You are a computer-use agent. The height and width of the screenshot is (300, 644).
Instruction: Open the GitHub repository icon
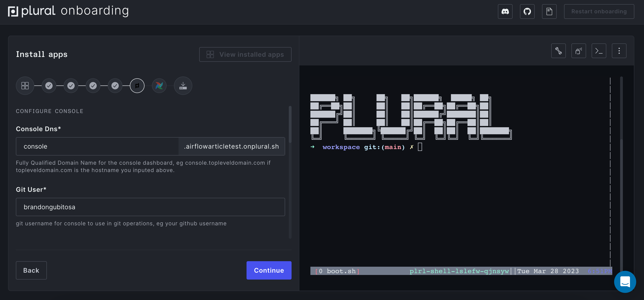(527, 11)
